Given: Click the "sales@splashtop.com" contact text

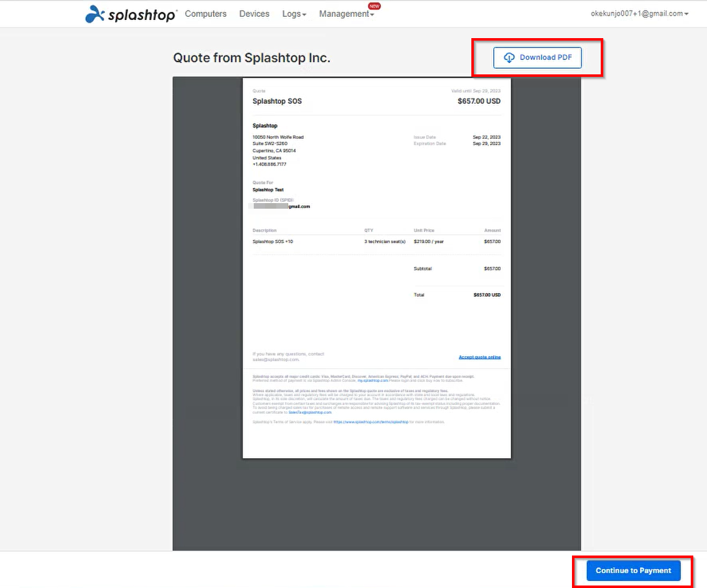Looking at the screenshot, I should pyautogui.click(x=276, y=359).
